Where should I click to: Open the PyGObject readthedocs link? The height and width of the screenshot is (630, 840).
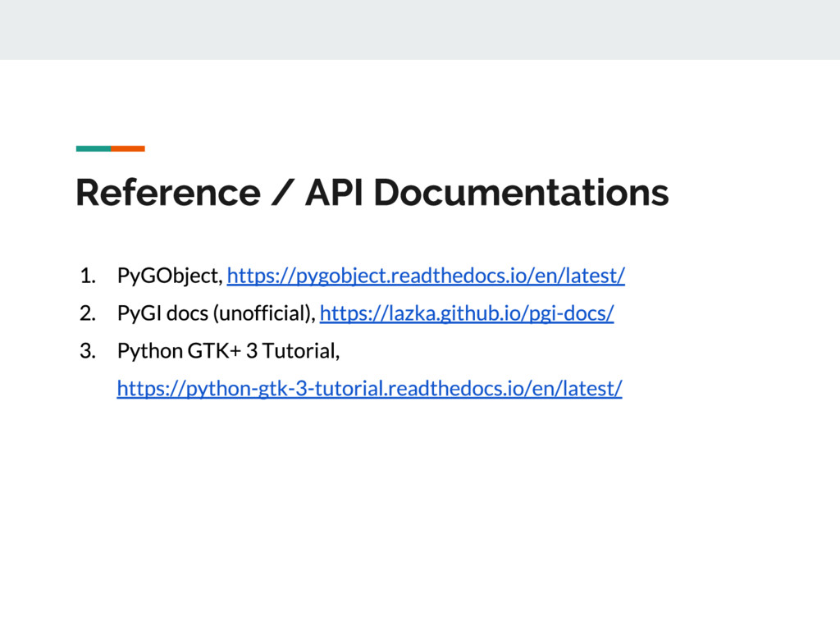[x=426, y=276]
